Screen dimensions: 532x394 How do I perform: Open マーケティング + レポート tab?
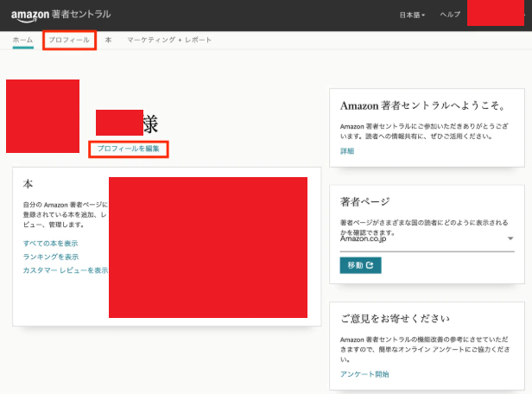(169, 40)
